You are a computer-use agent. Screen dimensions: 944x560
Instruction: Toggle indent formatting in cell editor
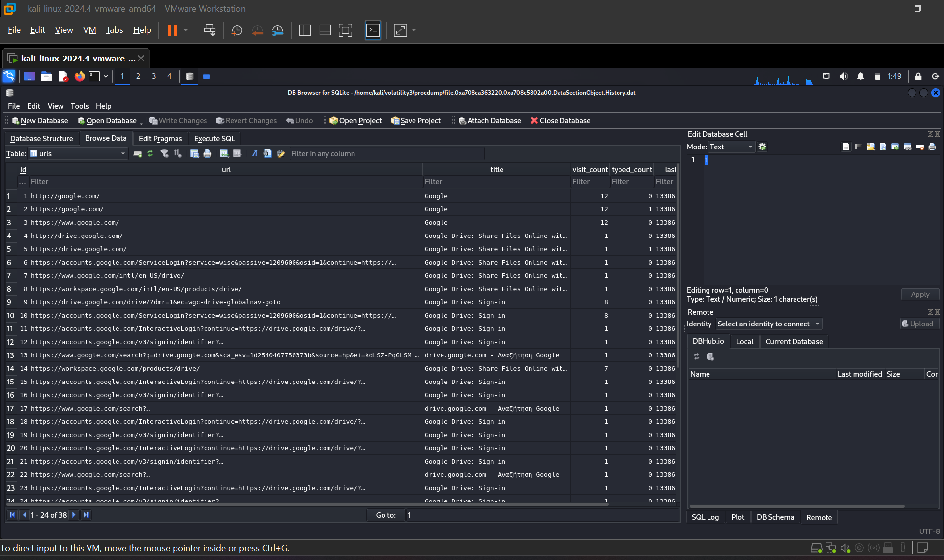point(858,147)
